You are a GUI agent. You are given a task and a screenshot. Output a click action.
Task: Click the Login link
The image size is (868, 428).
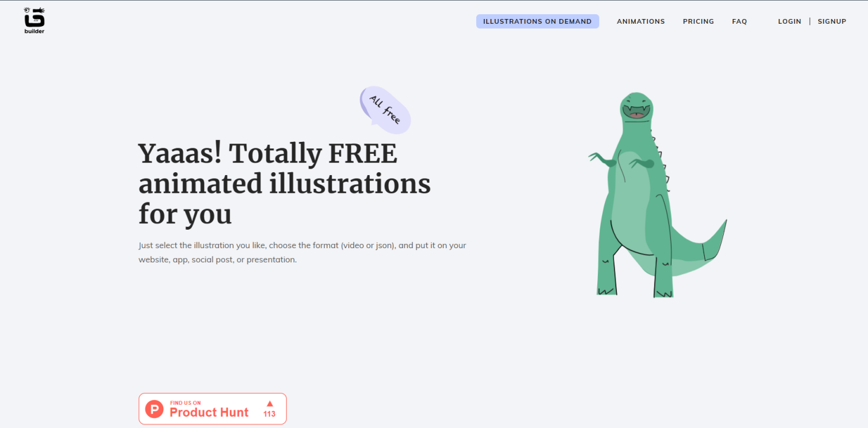tap(790, 21)
